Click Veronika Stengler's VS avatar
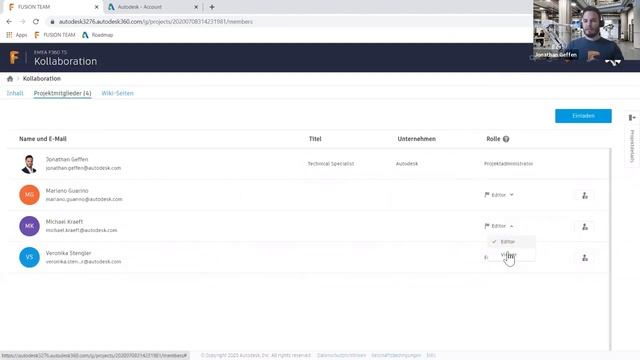Screen dimensions: 640x360 tap(29, 257)
